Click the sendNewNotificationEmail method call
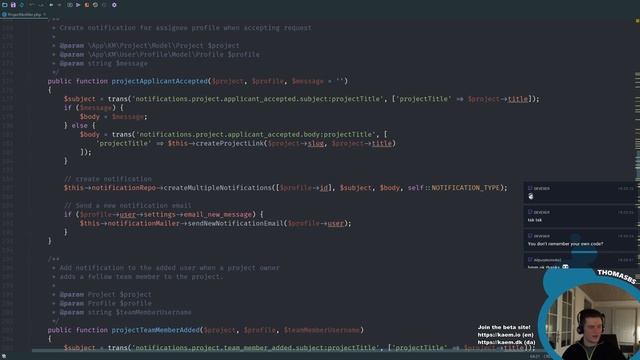The image size is (640, 360). point(236,223)
